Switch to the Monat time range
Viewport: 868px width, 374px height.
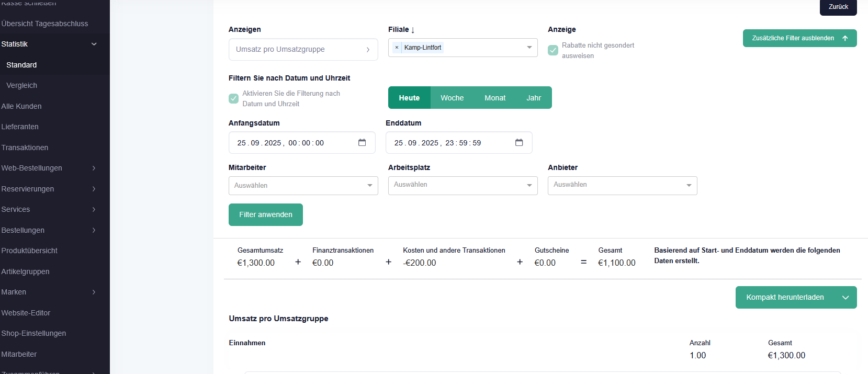495,98
